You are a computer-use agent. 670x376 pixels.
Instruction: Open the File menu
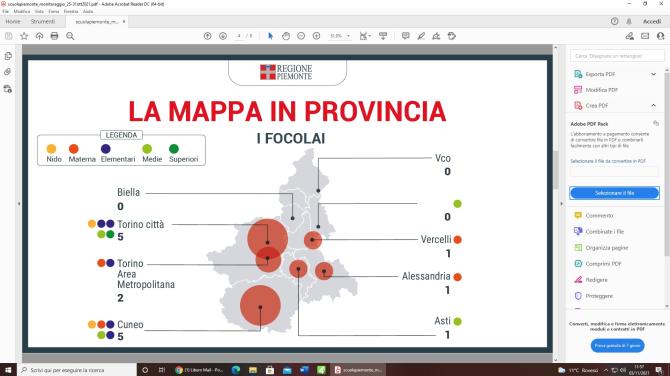pos(6,12)
